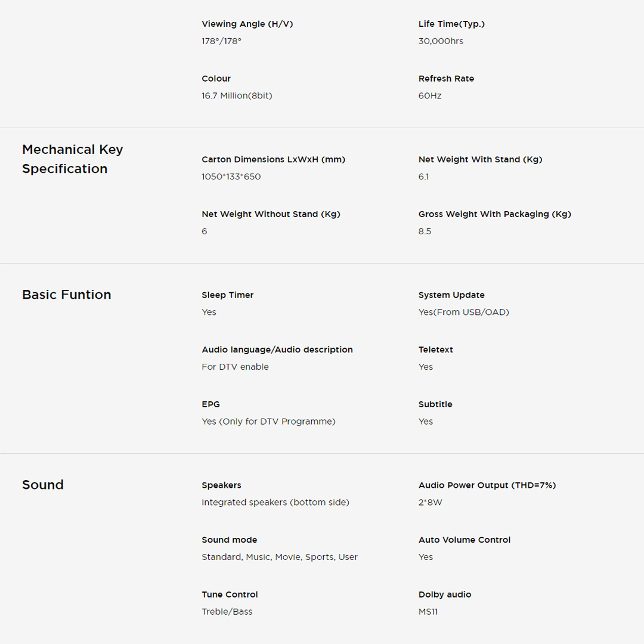The width and height of the screenshot is (644, 644).
Task: Click the carton dimensions value 1050*133*650
Action: coord(231,177)
